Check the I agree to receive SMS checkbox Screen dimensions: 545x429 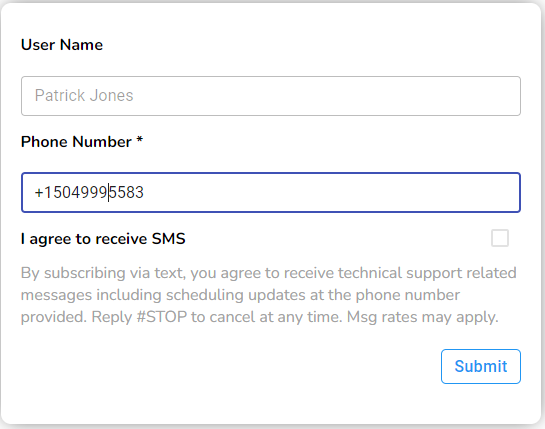pyautogui.click(x=500, y=238)
